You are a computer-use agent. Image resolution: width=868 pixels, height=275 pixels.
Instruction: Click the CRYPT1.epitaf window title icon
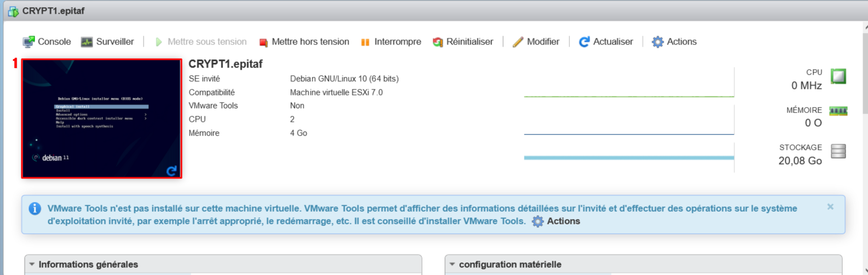[x=13, y=11]
